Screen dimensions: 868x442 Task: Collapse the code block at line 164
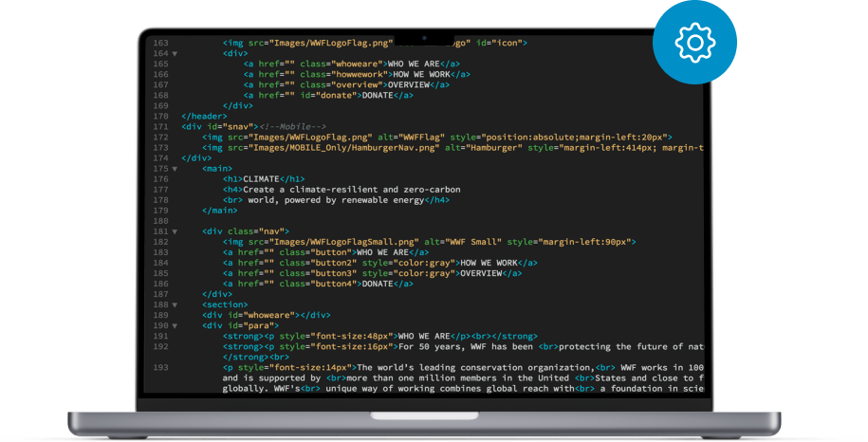point(175,53)
